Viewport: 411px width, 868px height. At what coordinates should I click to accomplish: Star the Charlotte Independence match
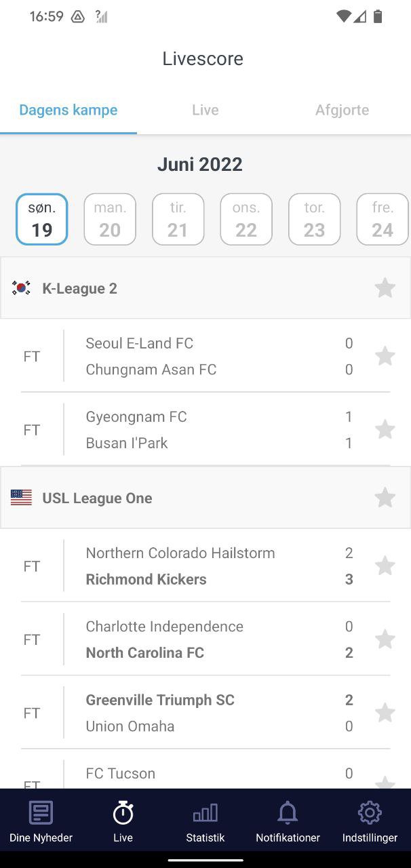point(385,639)
